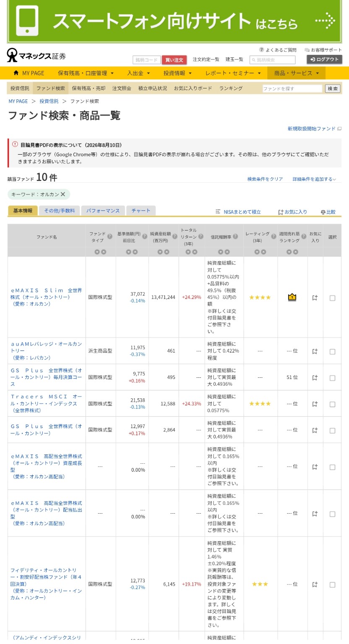Expand 保有残高・口座管理 menu
This screenshot has width=349, height=644.
tap(86, 73)
